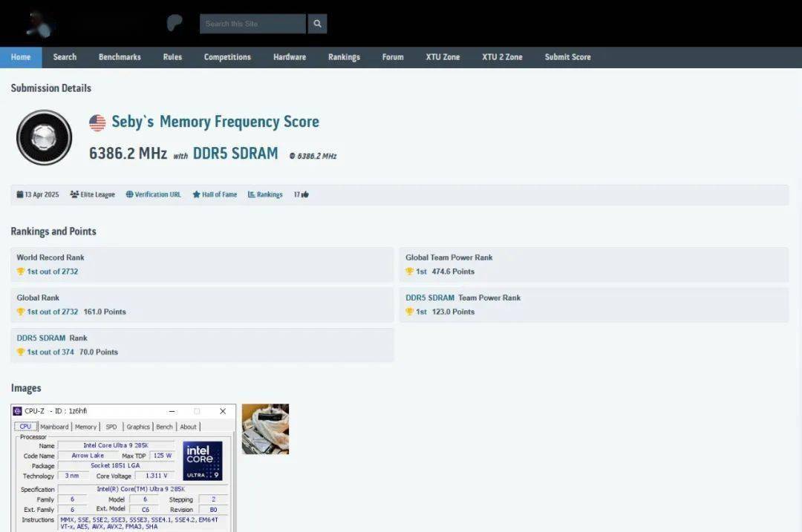This screenshot has width=802, height=532.
Task: Click the calendar icon beside 13 Apr 2025
Action: point(20,194)
